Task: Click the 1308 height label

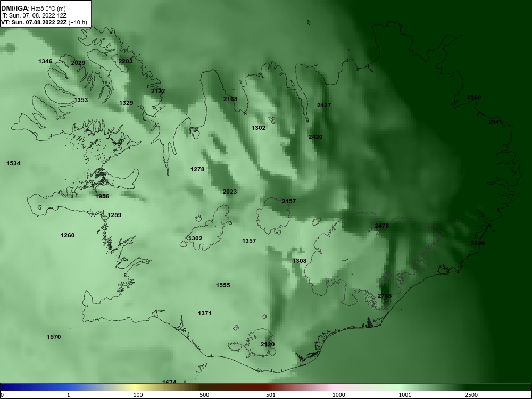Action: (299, 261)
